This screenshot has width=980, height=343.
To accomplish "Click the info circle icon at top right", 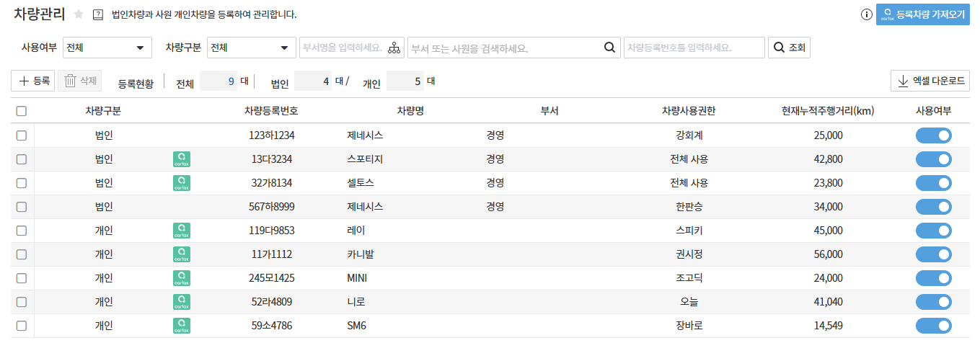I will tap(867, 14).
